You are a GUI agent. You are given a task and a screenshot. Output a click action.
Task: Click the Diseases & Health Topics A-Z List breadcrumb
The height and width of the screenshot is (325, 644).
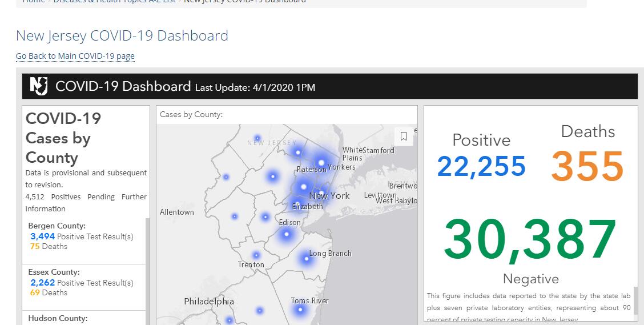point(115,1)
